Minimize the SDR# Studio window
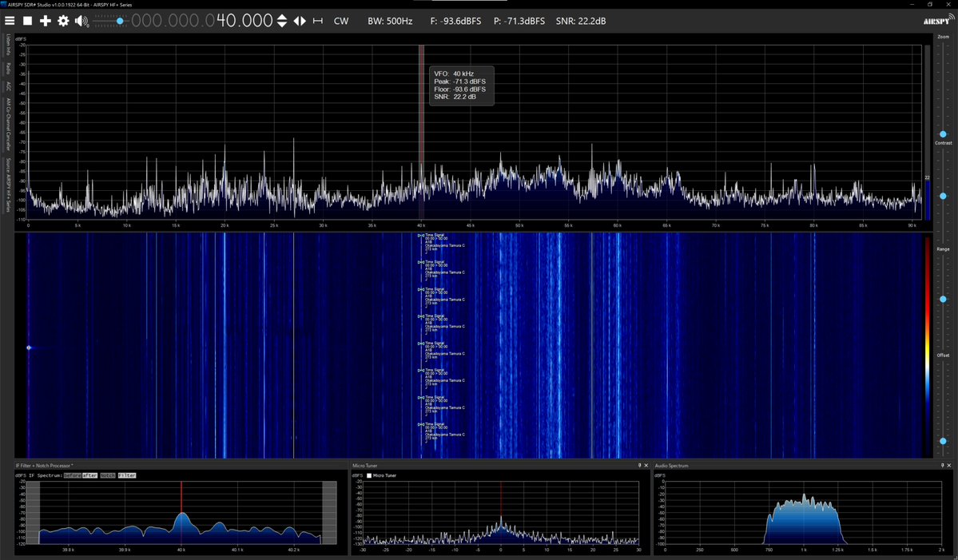The height and width of the screenshot is (560, 958). [912, 4]
